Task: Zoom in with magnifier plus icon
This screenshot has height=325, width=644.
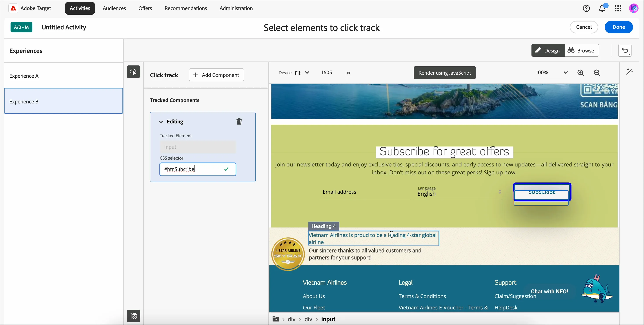Action: 581,73
